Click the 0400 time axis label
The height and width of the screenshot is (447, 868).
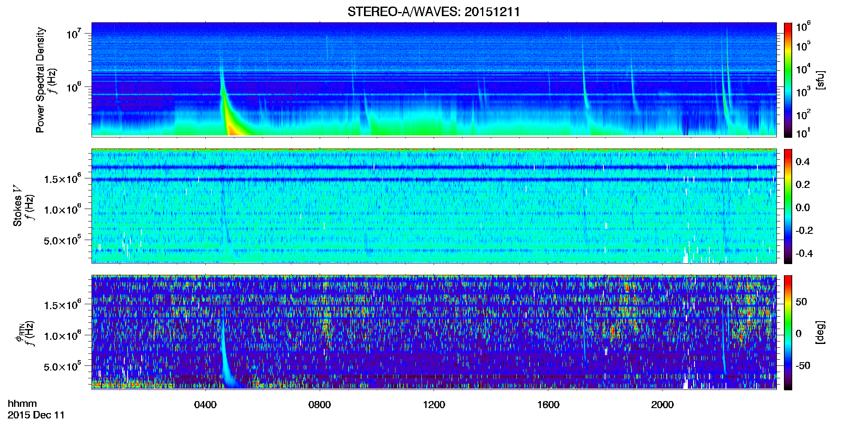tap(205, 405)
